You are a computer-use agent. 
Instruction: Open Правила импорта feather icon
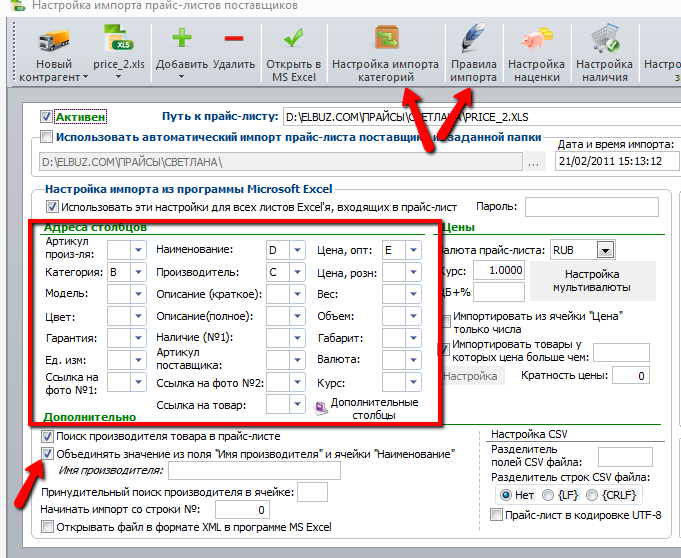point(473,38)
